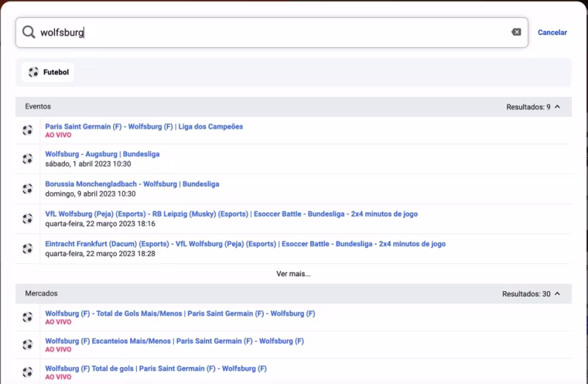Click Ver mais to show more events
588x384 pixels.
click(x=293, y=274)
